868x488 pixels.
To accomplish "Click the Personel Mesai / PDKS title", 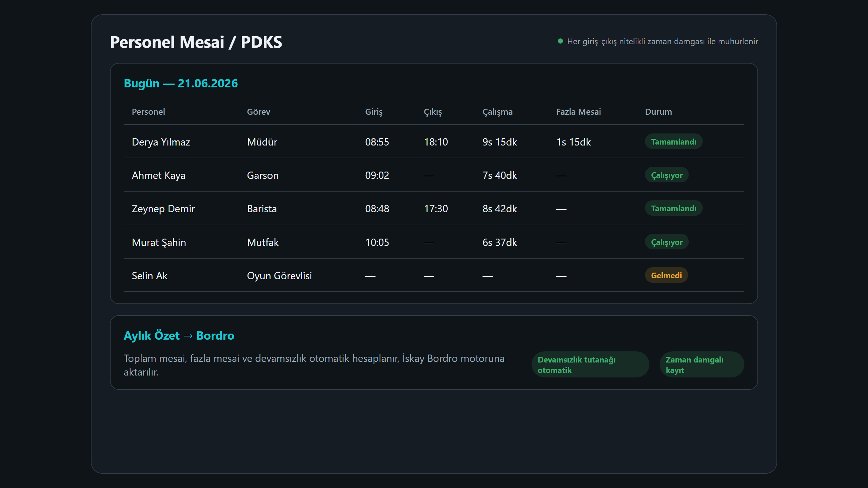I will click(x=196, y=42).
